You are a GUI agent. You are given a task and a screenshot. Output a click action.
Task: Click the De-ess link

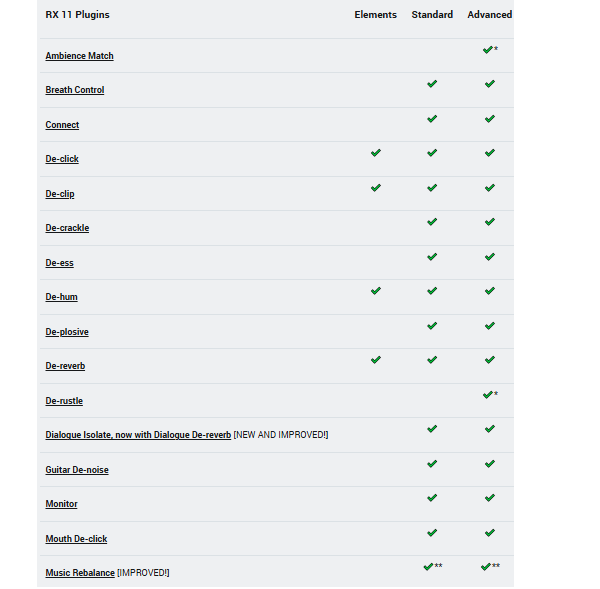[x=59, y=263]
